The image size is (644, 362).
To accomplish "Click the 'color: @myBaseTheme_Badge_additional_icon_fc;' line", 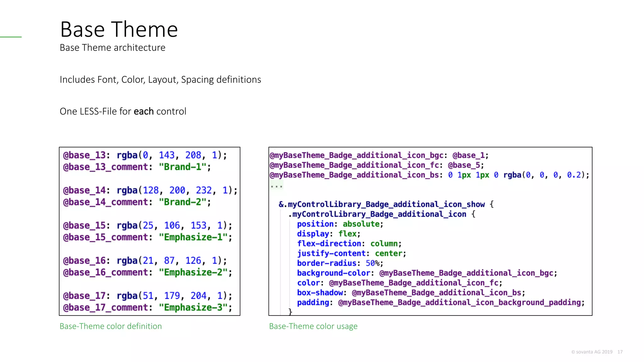I will [400, 283].
